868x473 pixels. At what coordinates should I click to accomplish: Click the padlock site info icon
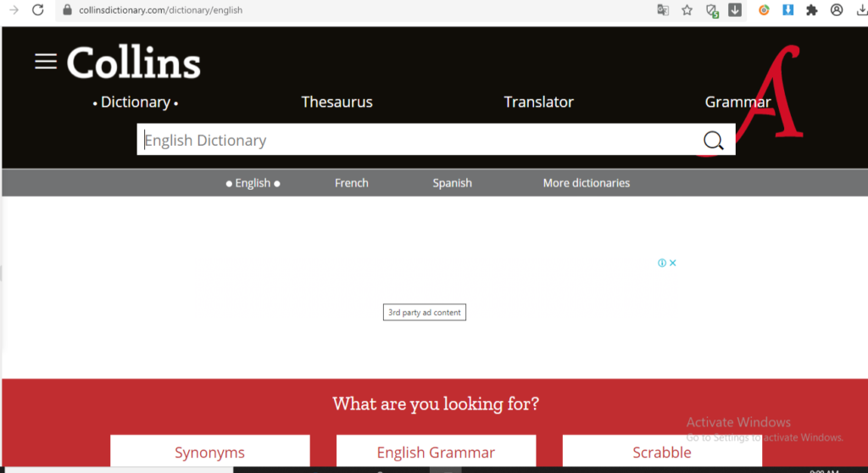point(68,10)
